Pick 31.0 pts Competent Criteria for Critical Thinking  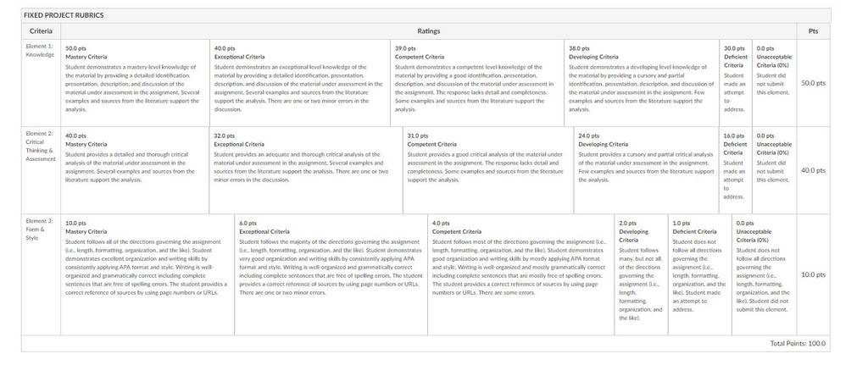pos(488,170)
